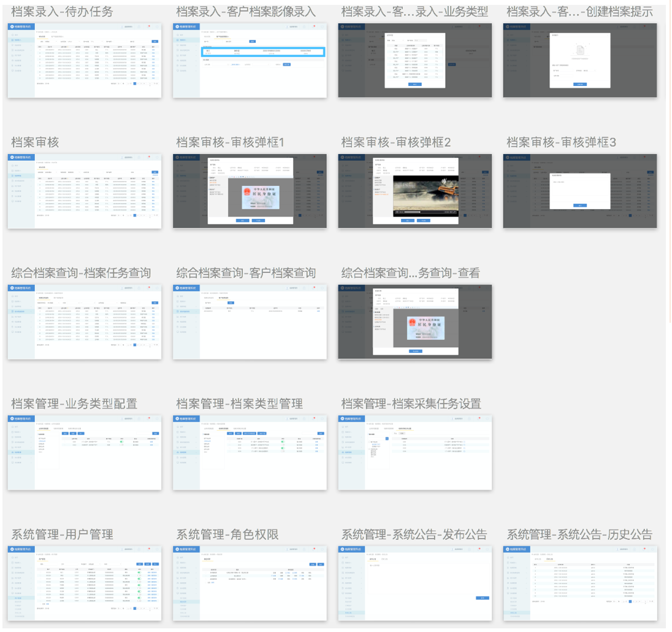Open the 创建档案提示 dialog thumbnail
672x632 pixels.
pyautogui.click(x=580, y=61)
